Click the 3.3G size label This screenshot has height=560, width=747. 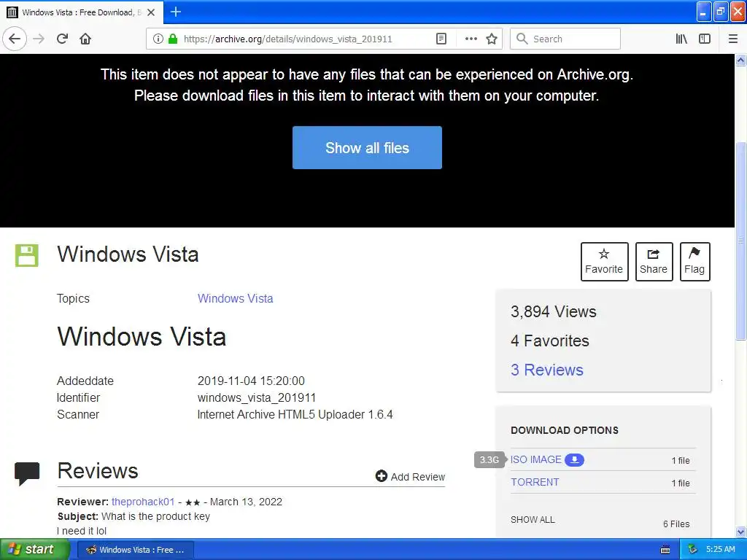[489, 460]
